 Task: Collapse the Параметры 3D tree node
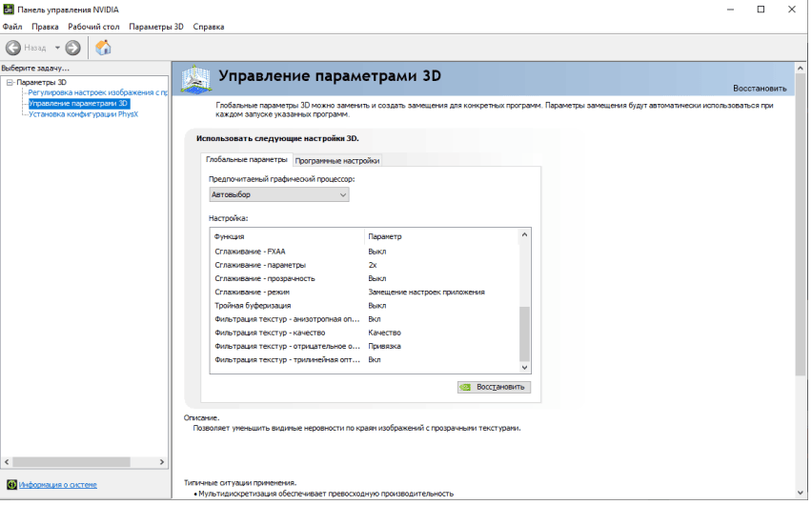10,83
